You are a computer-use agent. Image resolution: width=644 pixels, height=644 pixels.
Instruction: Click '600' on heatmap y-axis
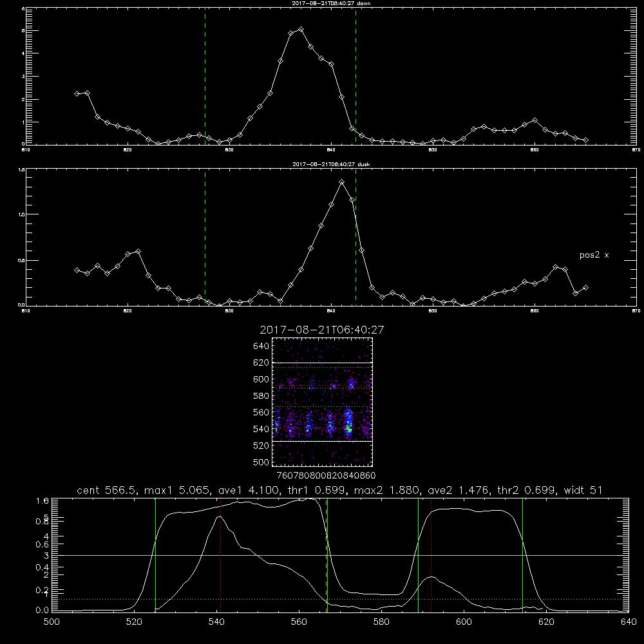[261, 379]
